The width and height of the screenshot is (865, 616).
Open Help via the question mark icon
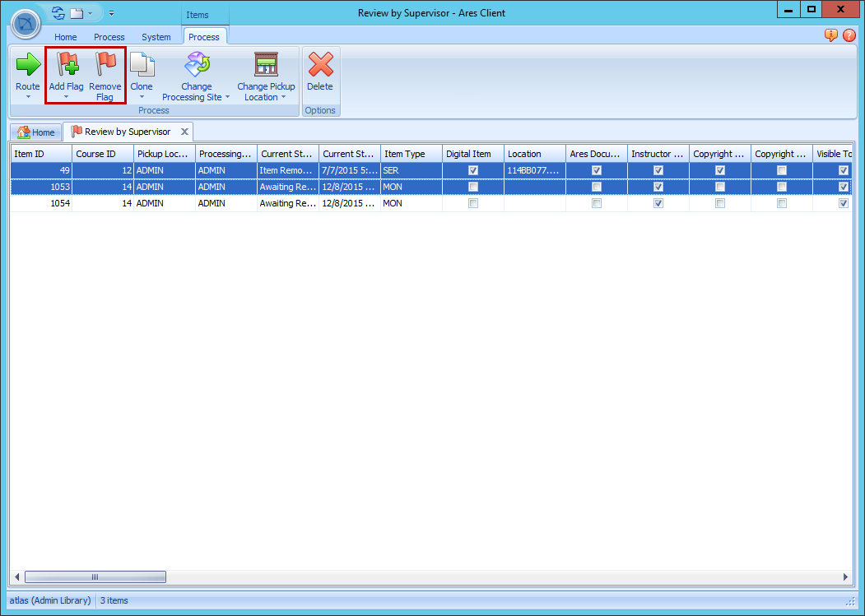pyautogui.click(x=848, y=36)
